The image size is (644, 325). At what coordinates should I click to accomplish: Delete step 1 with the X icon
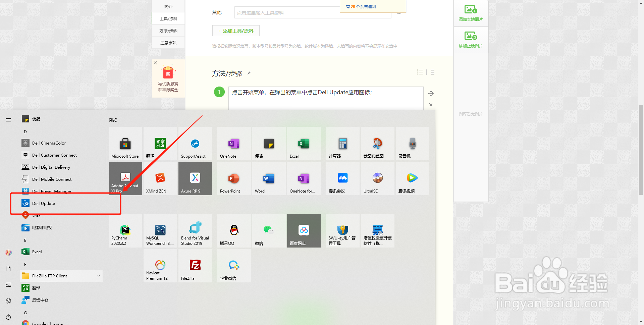pyautogui.click(x=431, y=105)
